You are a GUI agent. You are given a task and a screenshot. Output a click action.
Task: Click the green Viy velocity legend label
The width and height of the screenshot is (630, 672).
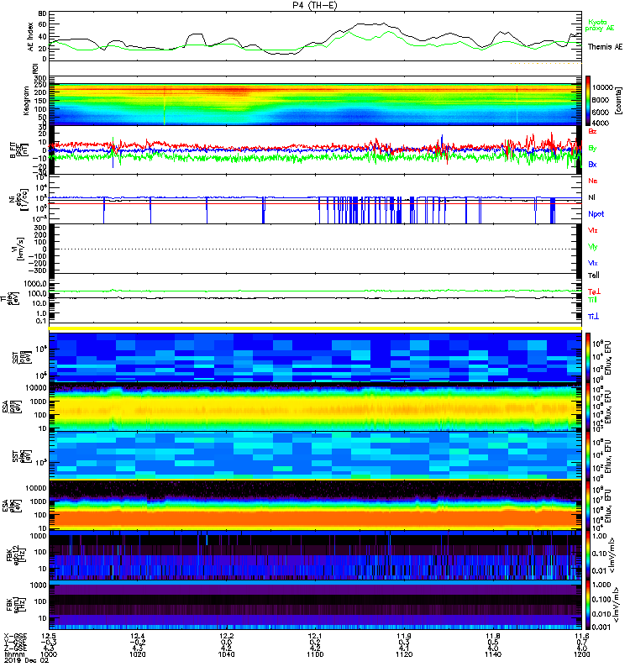(593, 247)
